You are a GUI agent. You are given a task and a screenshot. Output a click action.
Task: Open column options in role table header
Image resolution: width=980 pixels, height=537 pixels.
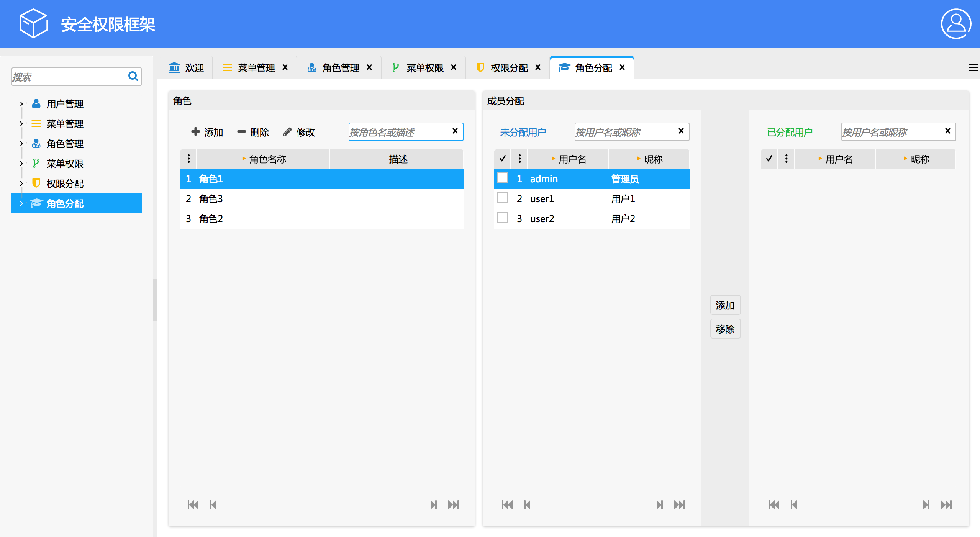coord(188,159)
